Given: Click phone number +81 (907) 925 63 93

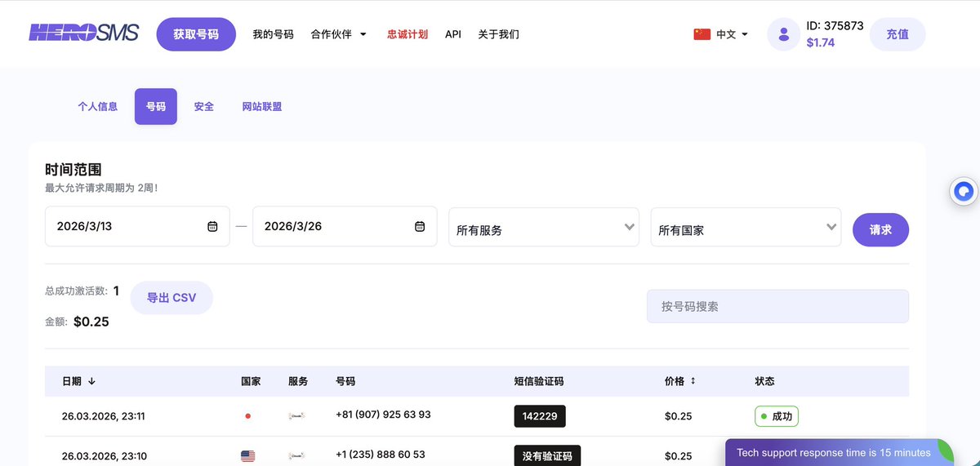Looking at the screenshot, I should click(383, 415).
